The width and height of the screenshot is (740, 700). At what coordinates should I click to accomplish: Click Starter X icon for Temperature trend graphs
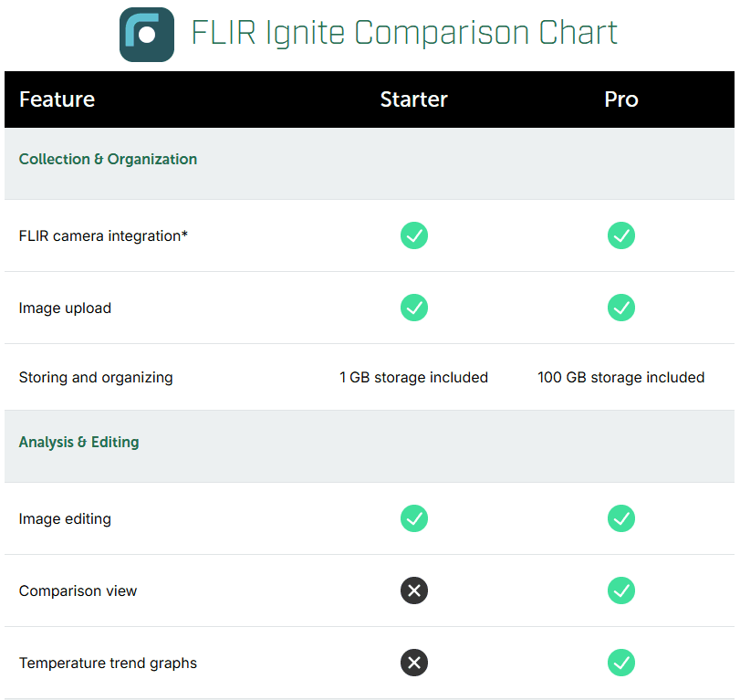pos(414,663)
